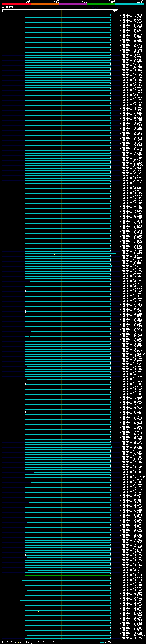This screenshot has width=146, height=644.
Task: Select hit label UniRef100_Q2WEA9
Action: pos(131,40)
